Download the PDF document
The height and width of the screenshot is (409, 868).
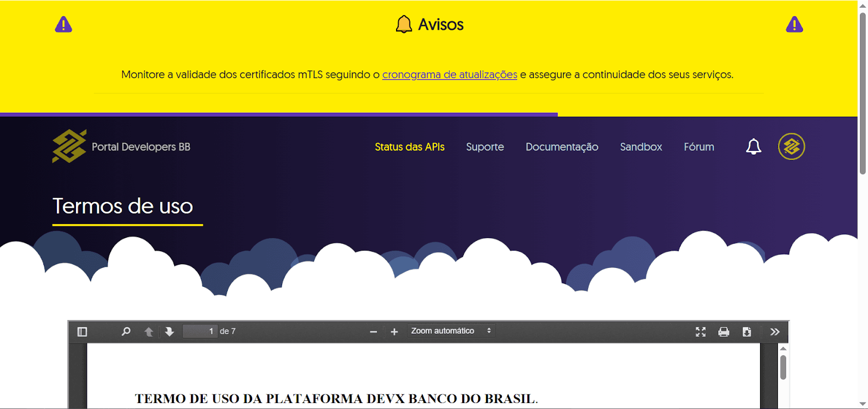pyautogui.click(x=747, y=331)
